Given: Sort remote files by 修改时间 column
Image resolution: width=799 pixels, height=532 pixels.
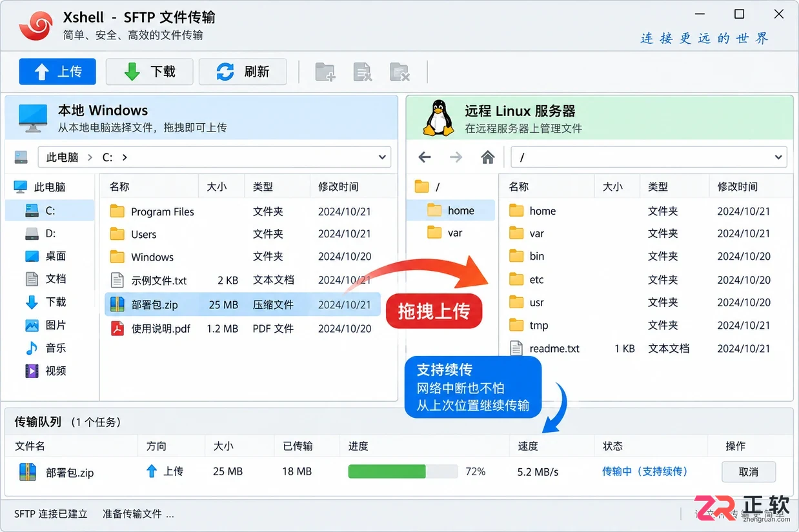Looking at the screenshot, I should tap(738, 186).
